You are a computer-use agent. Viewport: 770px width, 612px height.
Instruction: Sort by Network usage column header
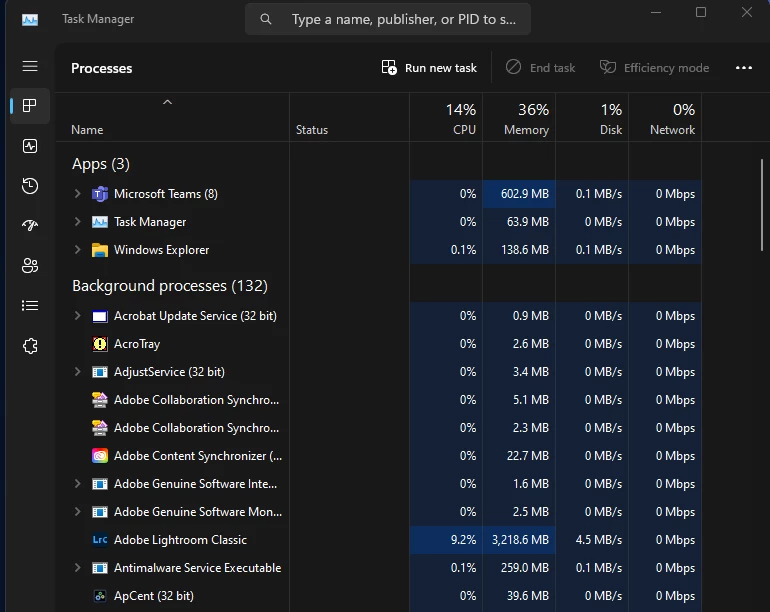pos(665,118)
